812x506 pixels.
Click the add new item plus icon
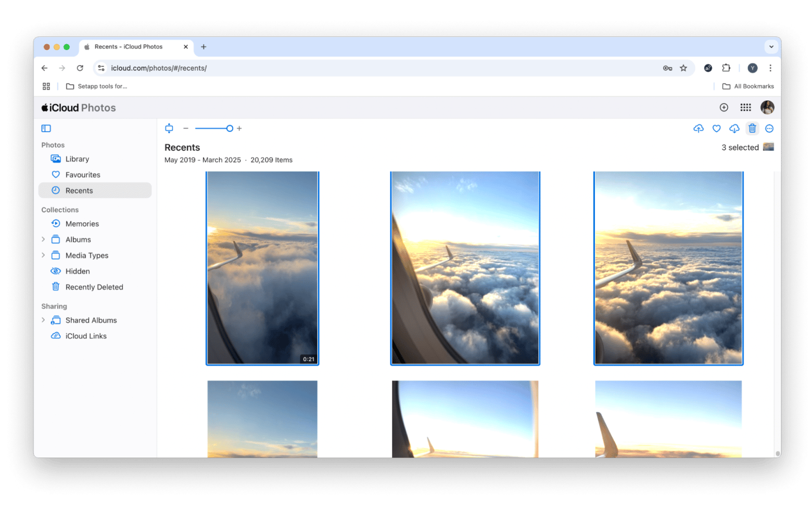tap(724, 107)
